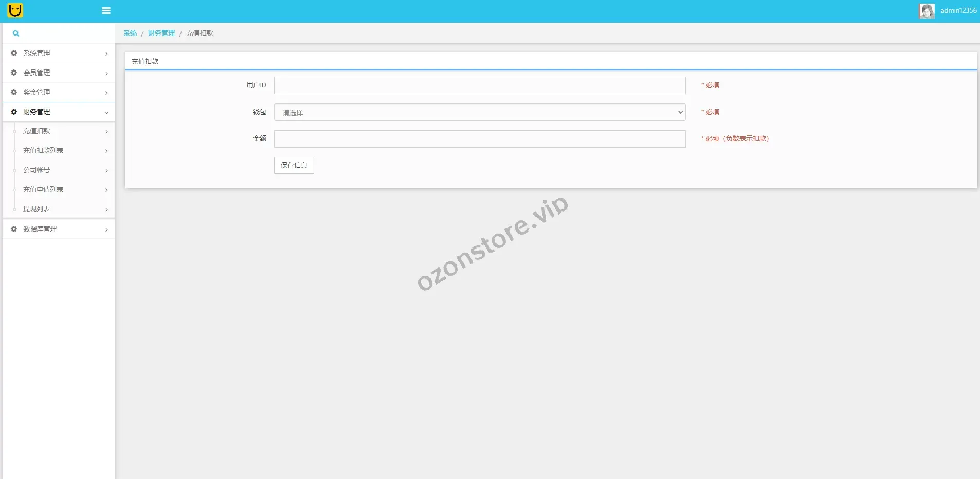The height and width of the screenshot is (479, 980).
Task: Follow the 财务管理 breadcrumb link
Action: [x=161, y=33]
